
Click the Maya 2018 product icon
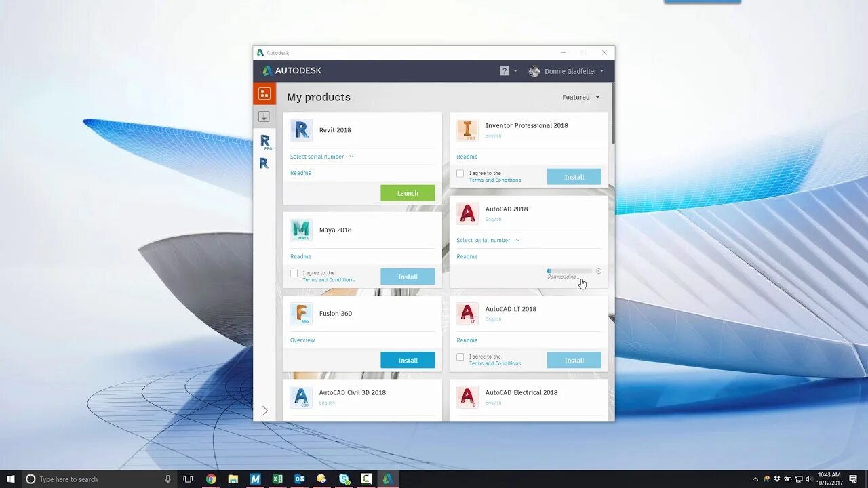[x=301, y=230]
